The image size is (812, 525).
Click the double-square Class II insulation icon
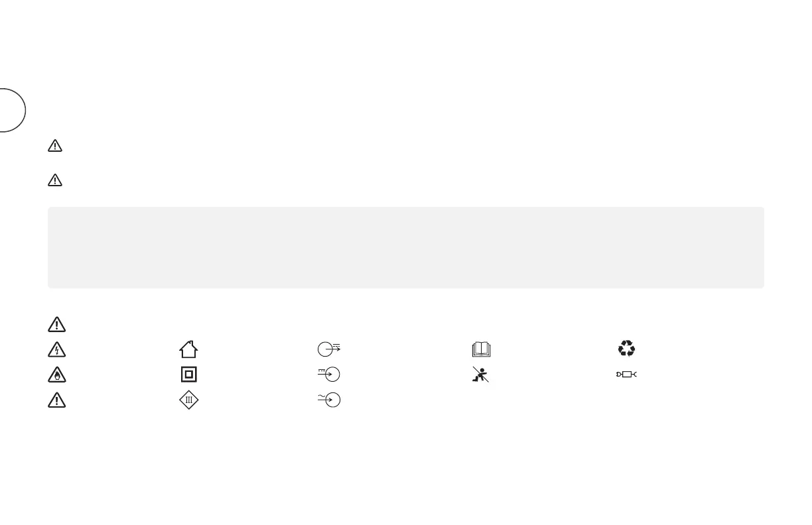click(x=188, y=375)
